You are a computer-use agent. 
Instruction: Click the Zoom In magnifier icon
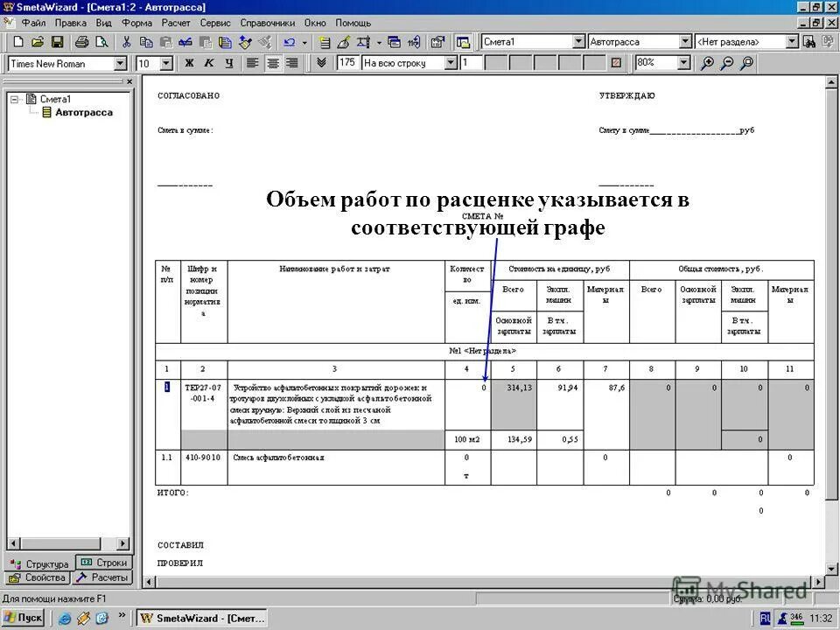(707, 63)
